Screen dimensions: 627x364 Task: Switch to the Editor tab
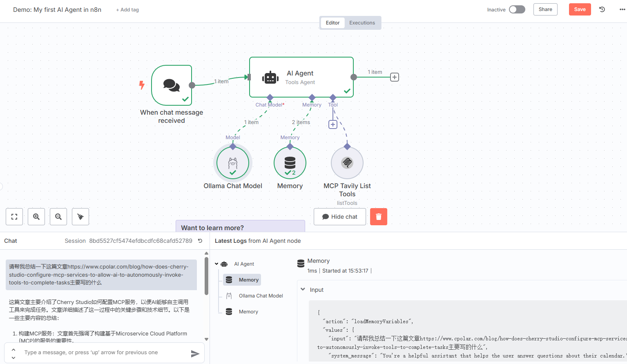[x=332, y=23]
